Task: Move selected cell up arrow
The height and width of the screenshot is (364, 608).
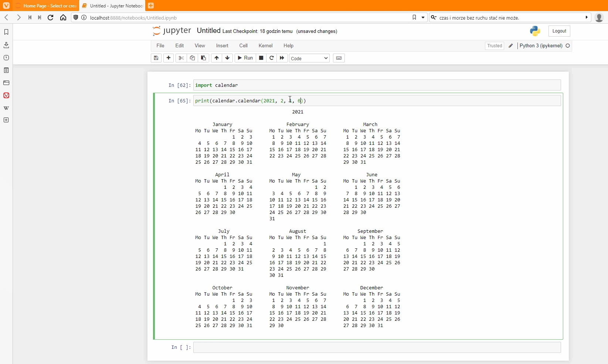Action: pos(217,58)
